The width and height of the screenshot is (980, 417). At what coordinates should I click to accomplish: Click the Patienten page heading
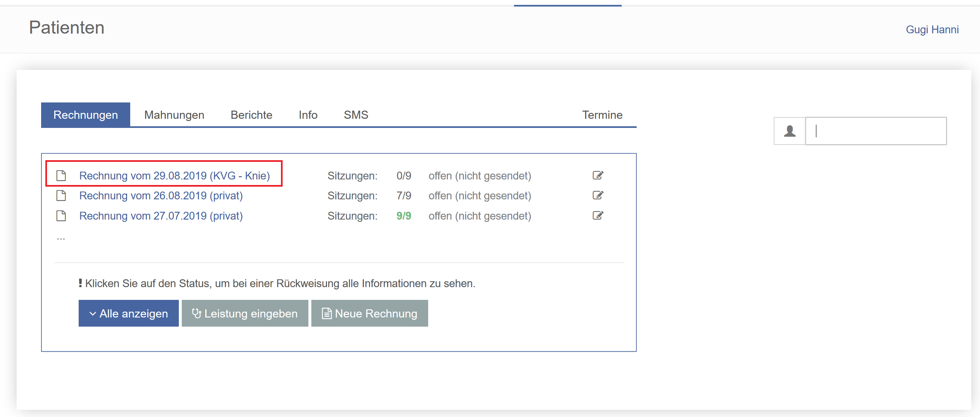(x=67, y=27)
